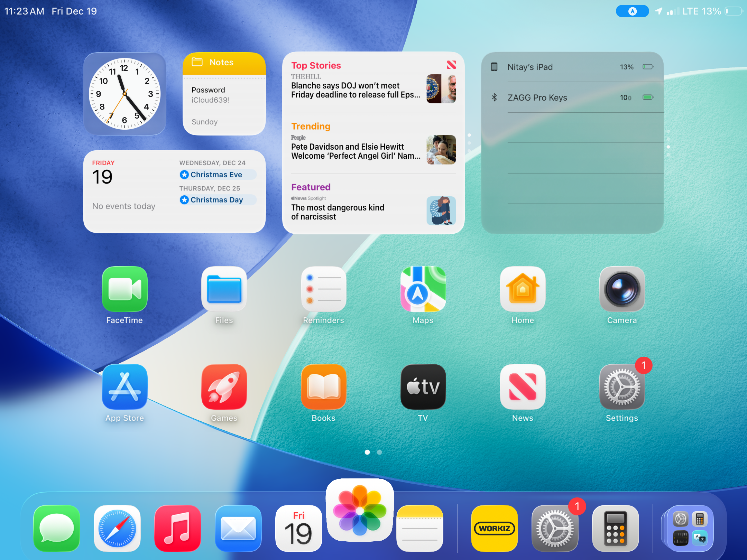The width and height of the screenshot is (747, 560).
Task: Open Christmas Eve calendar event
Action: pyautogui.click(x=217, y=175)
